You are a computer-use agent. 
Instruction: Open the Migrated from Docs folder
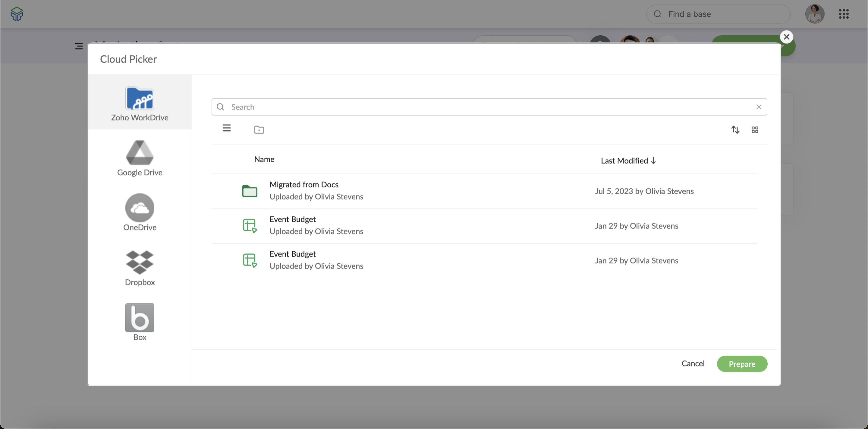pyautogui.click(x=303, y=185)
